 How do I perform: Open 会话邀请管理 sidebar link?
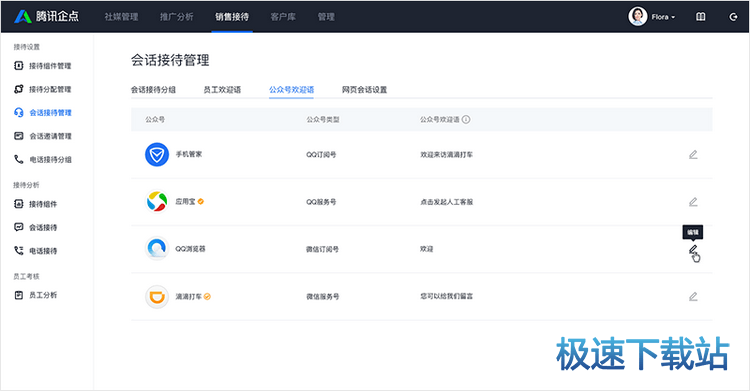50,136
